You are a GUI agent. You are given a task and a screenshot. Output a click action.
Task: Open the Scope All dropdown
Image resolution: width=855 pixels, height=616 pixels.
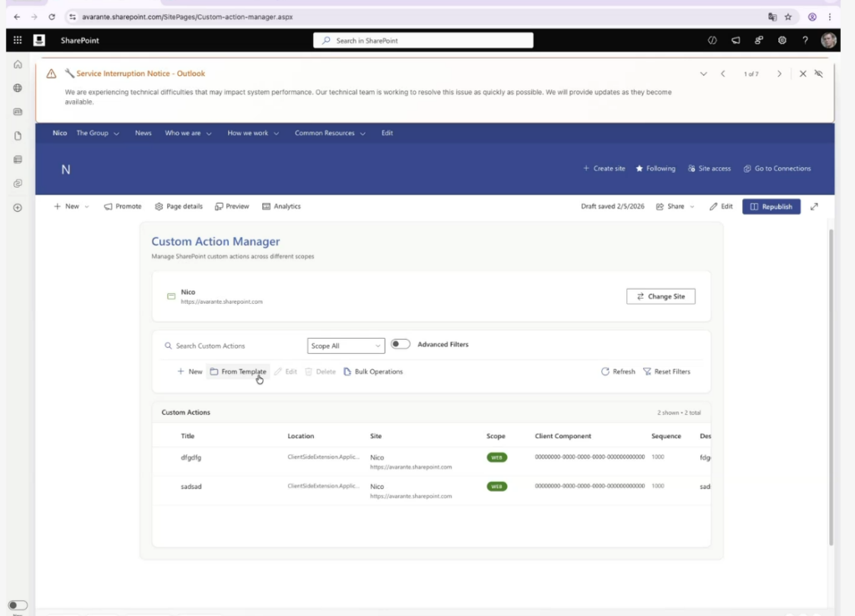346,346
